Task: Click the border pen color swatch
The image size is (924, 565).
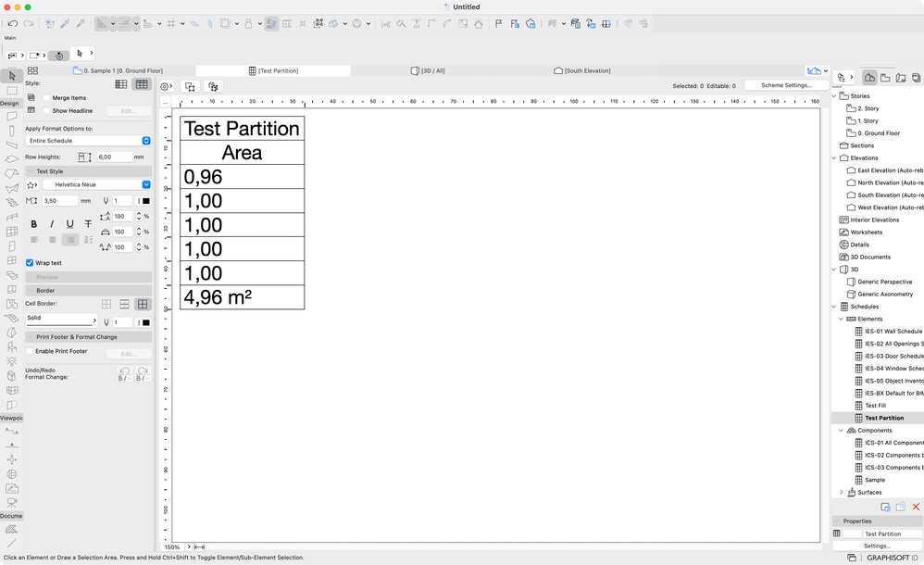Action: click(145, 322)
